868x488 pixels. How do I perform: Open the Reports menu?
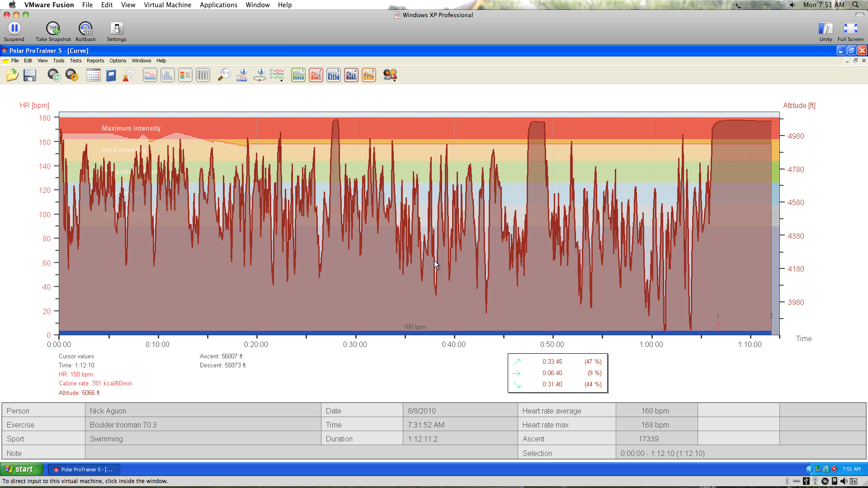[95, 61]
